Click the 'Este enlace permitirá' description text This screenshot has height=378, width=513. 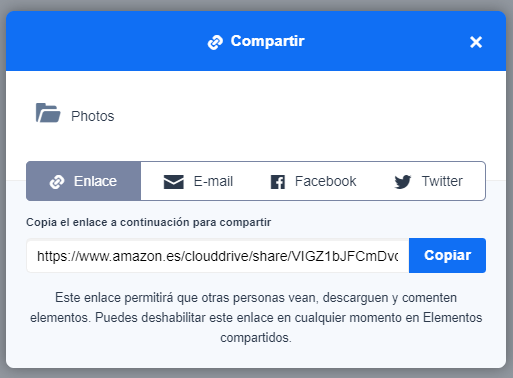[256, 318]
